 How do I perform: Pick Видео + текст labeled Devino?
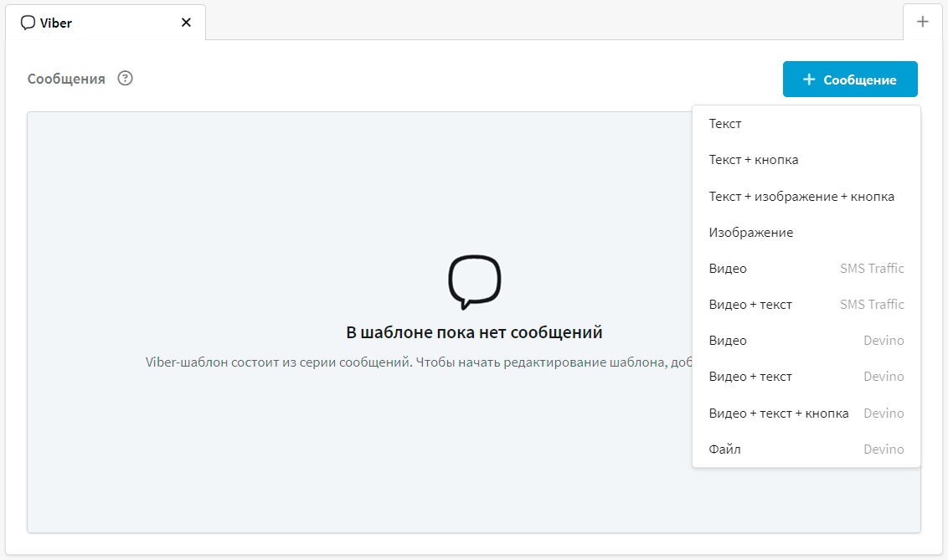click(x=806, y=377)
